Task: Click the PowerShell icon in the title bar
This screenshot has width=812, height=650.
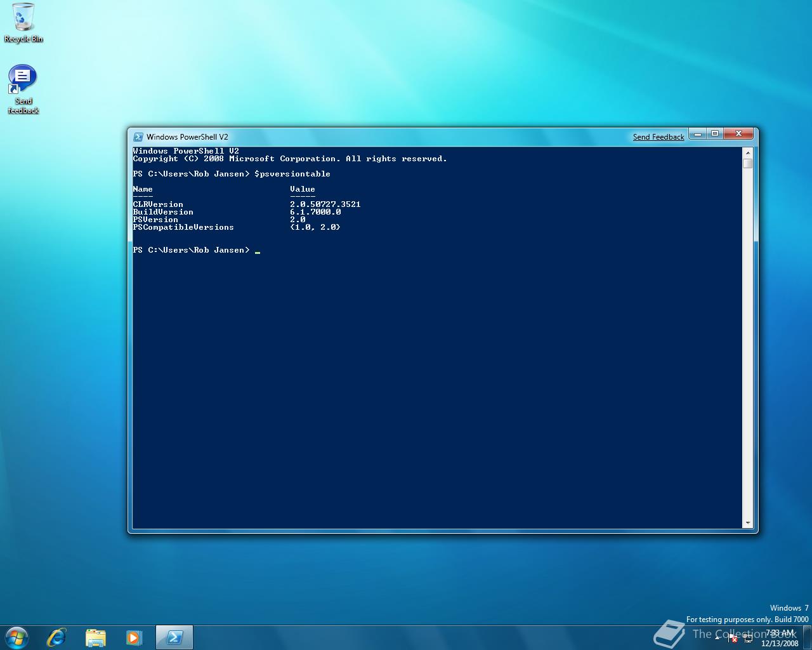Action: [x=138, y=136]
